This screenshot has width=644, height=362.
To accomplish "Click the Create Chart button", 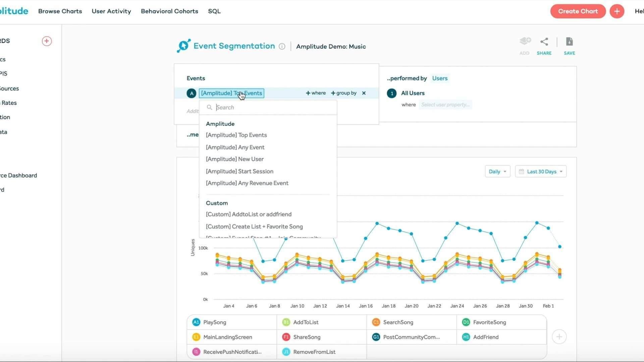I will pos(578,11).
